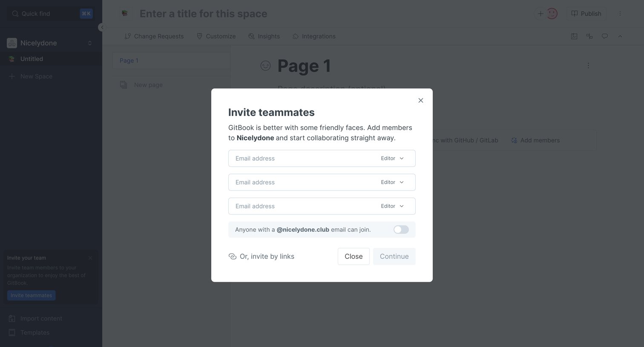This screenshot has width=644, height=347.
Task: Enable the @nicelydone.club domain join toggle
Action: coord(401,230)
